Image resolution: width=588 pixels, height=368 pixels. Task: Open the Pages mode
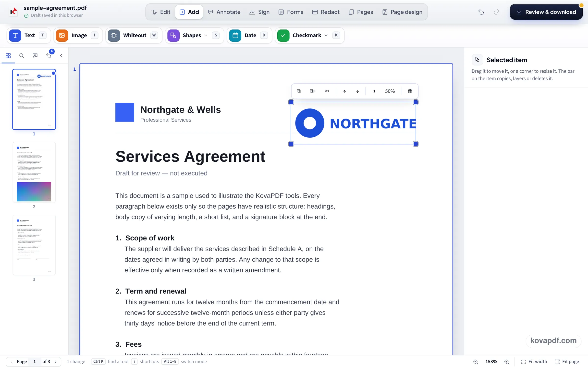pos(361,12)
